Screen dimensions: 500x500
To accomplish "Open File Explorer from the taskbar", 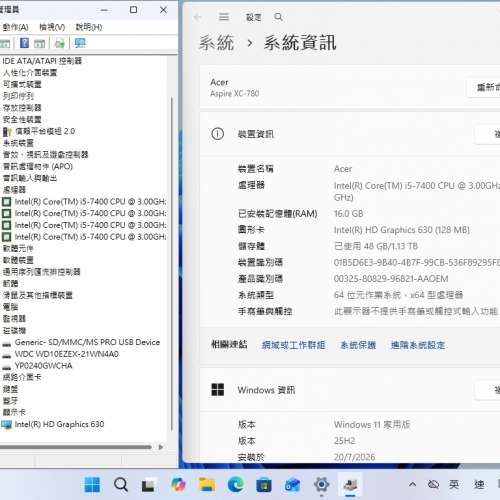I will [x=207, y=485].
